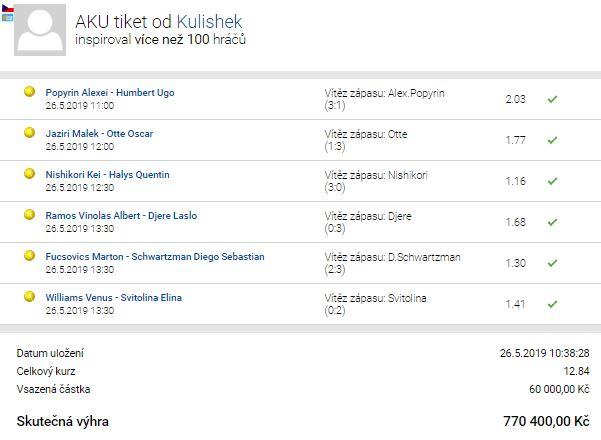Click the Czech flag icon

7,8
